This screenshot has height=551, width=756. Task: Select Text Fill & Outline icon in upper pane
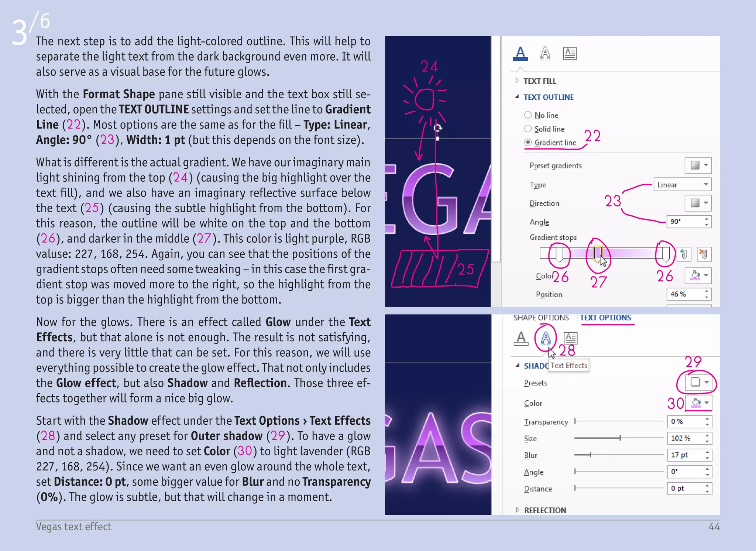coord(520,54)
